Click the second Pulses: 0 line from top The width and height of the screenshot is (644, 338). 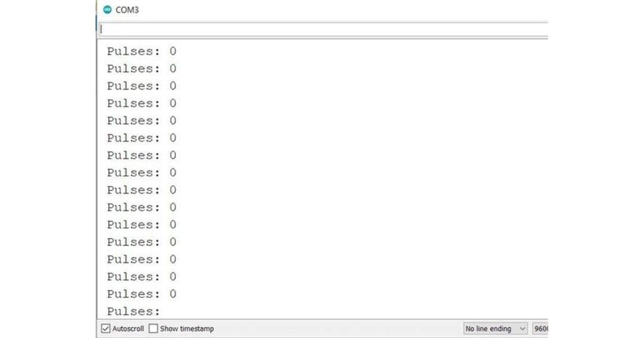tap(142, 68)
